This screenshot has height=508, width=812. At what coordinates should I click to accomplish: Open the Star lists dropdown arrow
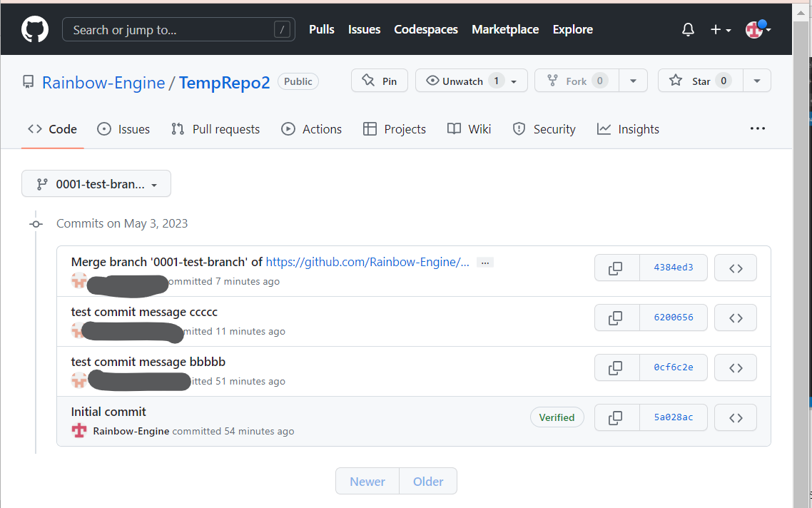click(756, 81)
